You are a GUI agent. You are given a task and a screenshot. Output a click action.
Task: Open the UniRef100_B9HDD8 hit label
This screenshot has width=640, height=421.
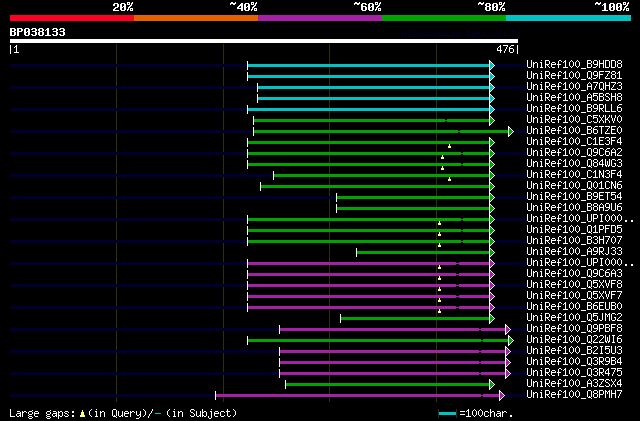click(574, 64)
